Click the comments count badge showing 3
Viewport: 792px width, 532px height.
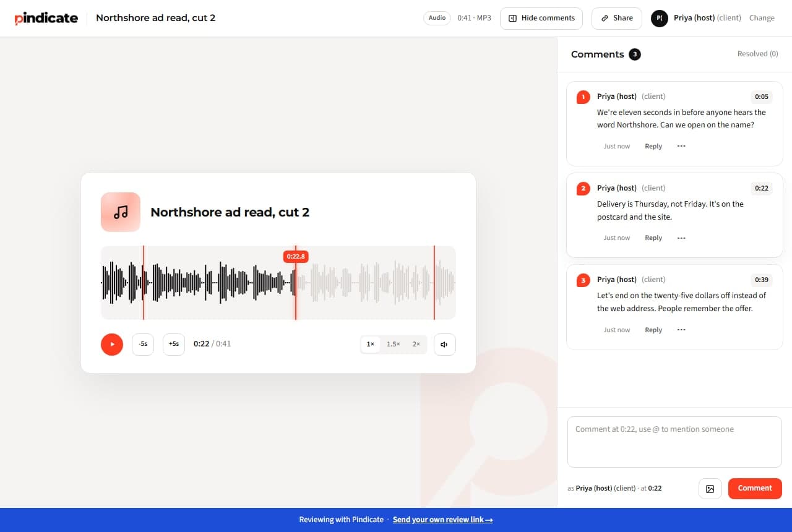tap(635, 54)
